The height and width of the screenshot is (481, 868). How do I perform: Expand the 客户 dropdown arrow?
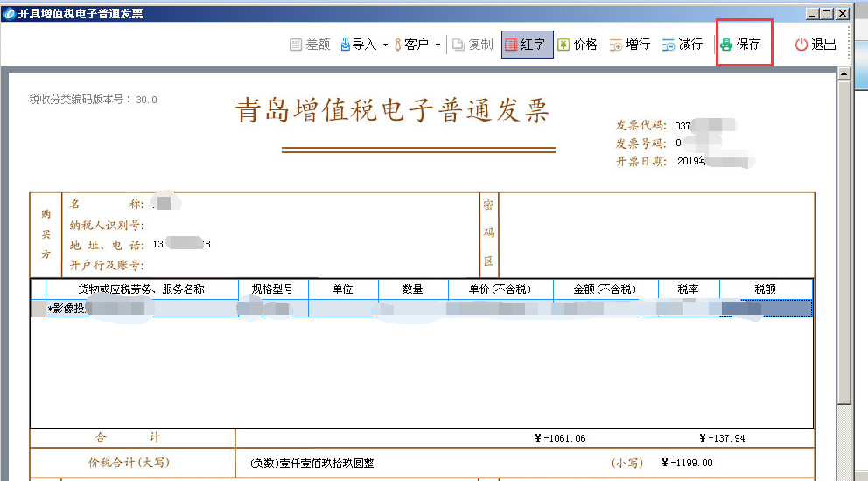(437, 45)
